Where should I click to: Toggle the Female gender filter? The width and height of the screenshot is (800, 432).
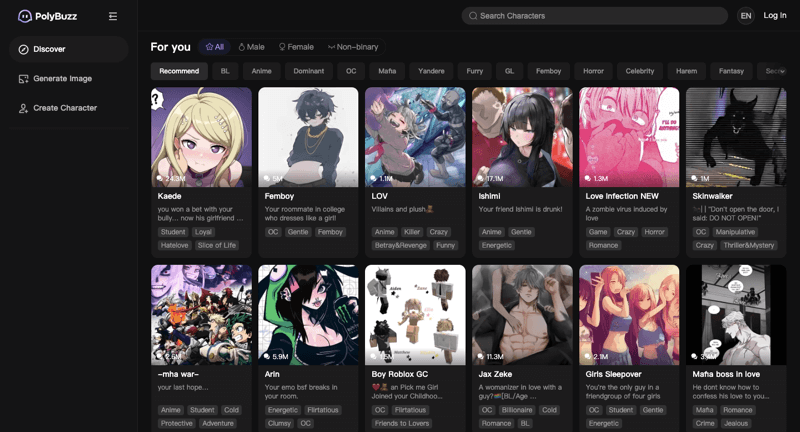[296, 47]
